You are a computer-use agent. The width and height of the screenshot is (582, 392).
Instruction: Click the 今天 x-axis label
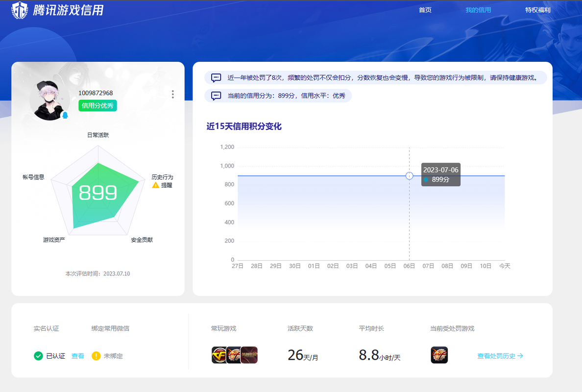pos(505,266)
